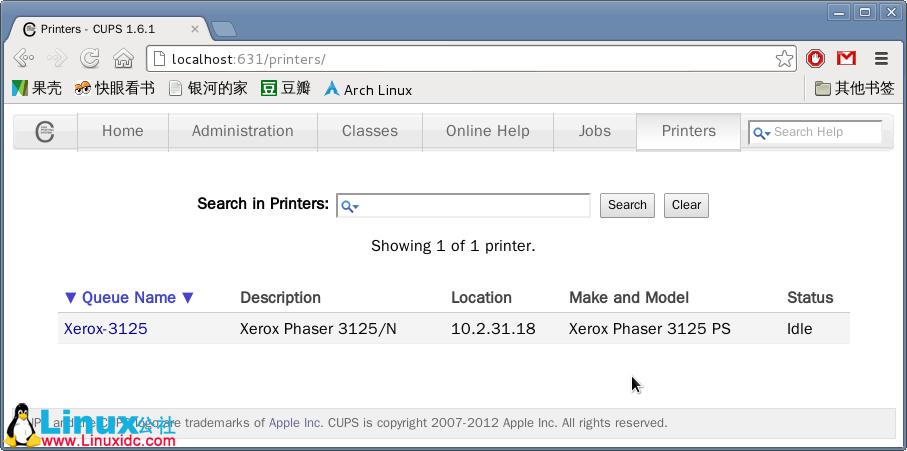The width and height of the screenshot is (907, 451).
Task: Open the Xerox-3125 printer link
Action: [x=106, y=328]
